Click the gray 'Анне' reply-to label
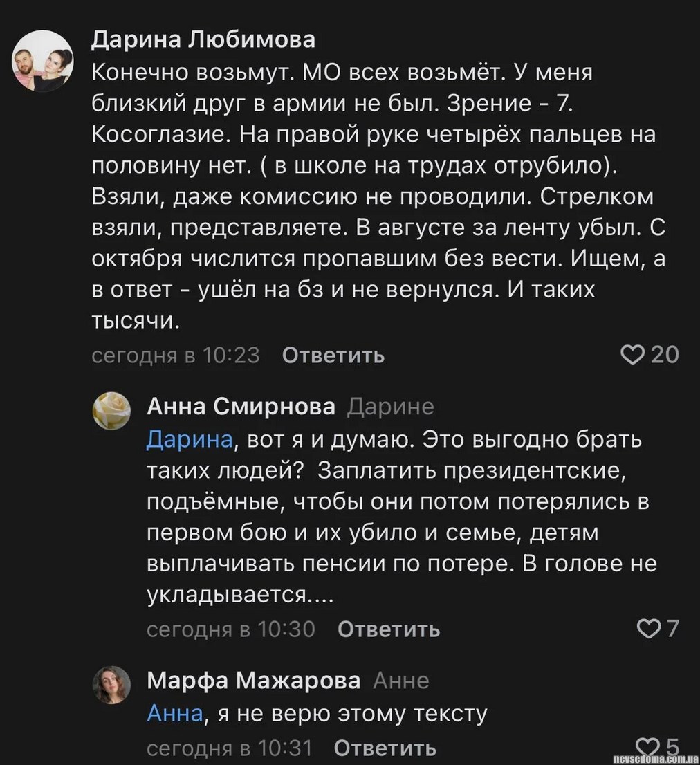This screenshot has width=700, height=765. point(401,681)
